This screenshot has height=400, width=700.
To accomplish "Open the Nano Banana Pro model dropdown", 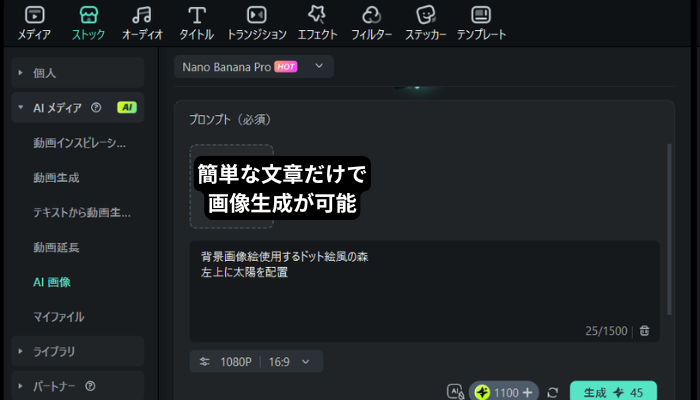I will [x=253, y=66].
